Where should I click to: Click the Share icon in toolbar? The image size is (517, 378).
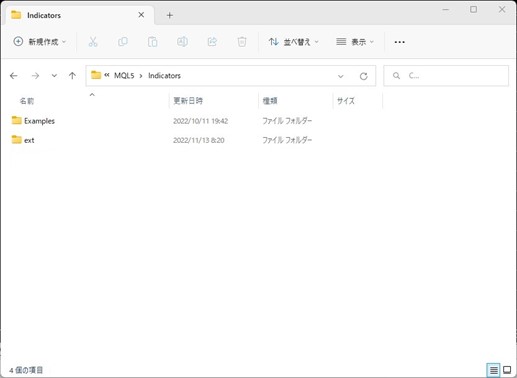(x=212, y=42)
